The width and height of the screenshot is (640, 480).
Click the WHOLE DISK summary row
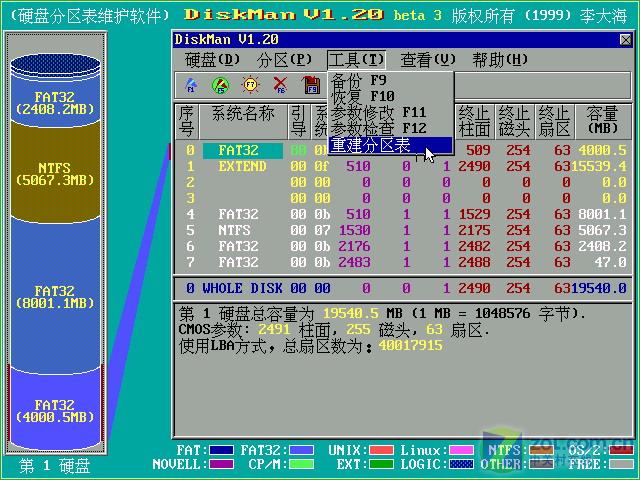pyautogui.click(x=403, y=288)
